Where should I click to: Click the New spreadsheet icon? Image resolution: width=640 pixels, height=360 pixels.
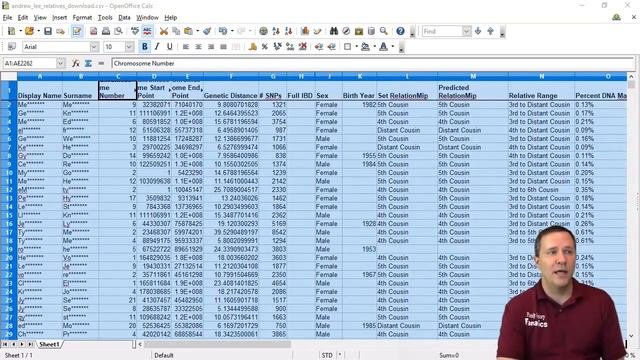pos(11,31)
